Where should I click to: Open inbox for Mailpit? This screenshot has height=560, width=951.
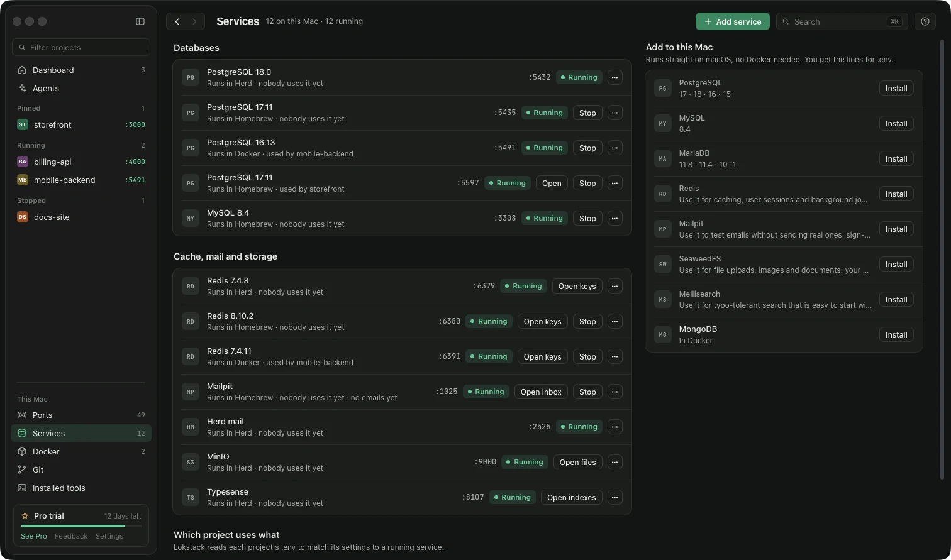(x=541, y=392)
